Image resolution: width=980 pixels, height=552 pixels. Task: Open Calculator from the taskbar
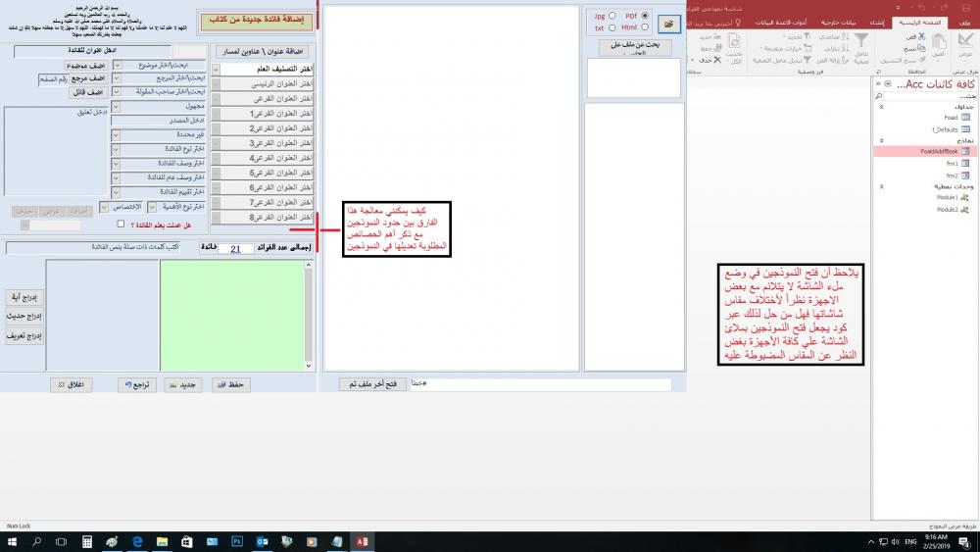pos(87,541)
